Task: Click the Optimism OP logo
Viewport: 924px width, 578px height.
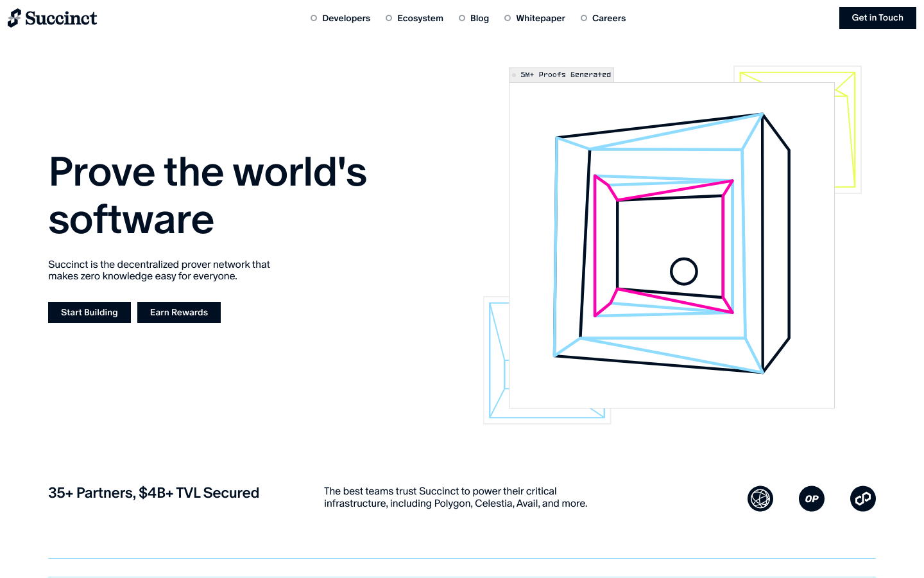Action: [812, 499]
